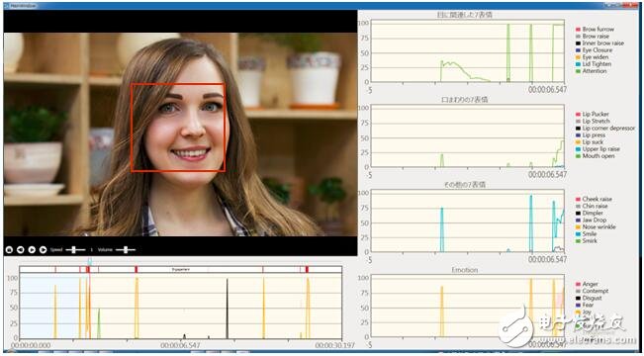Select the Attention legend color swatch
The image size is (644, 356).
click(579, 71)
